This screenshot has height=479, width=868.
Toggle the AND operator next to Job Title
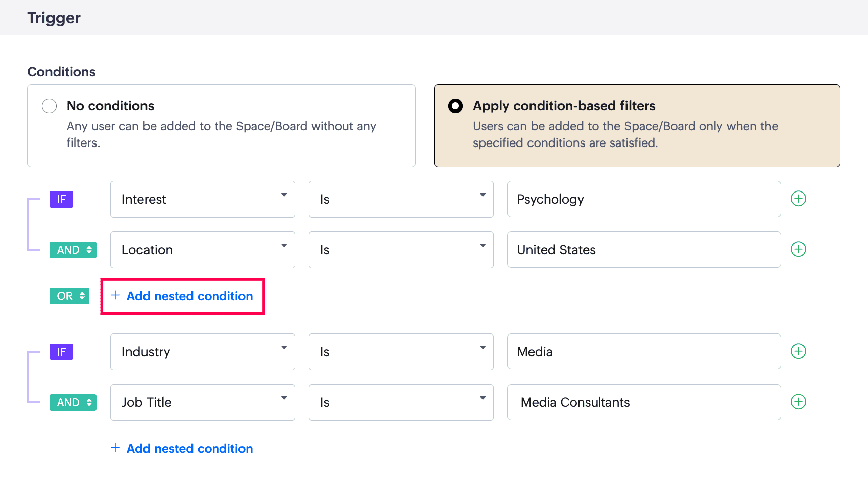click(73, 402)
